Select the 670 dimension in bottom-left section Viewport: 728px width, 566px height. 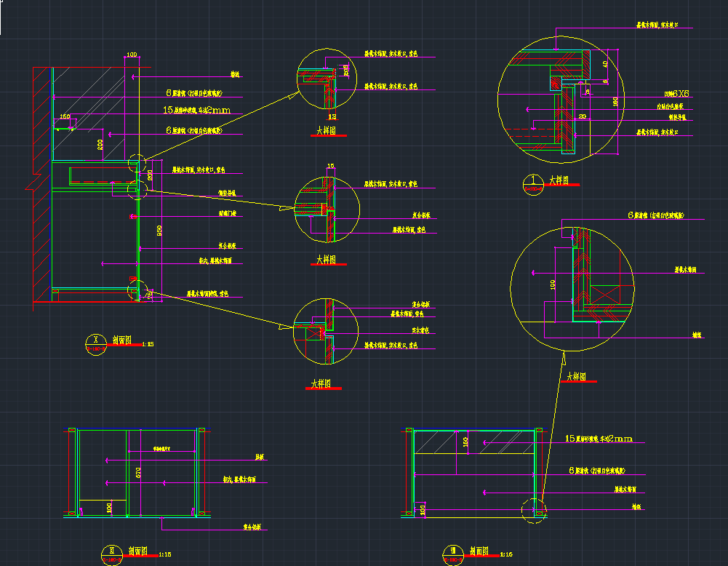[x=138, y=473]
